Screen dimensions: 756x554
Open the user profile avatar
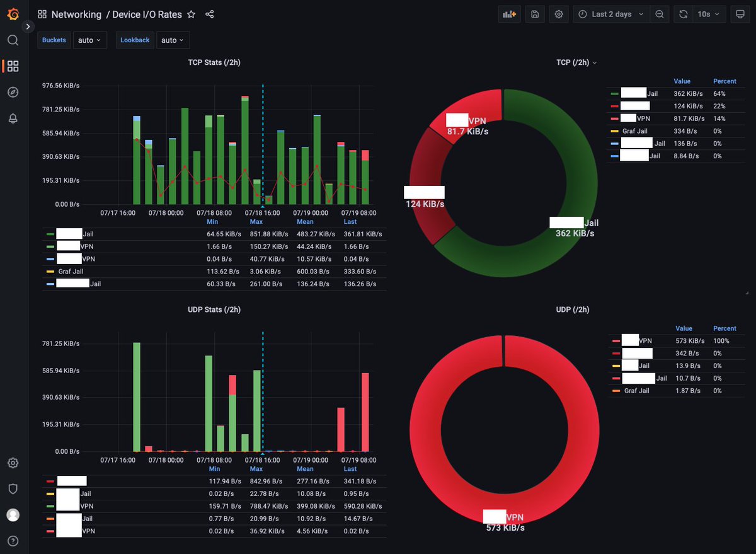[x=13, y=515]
